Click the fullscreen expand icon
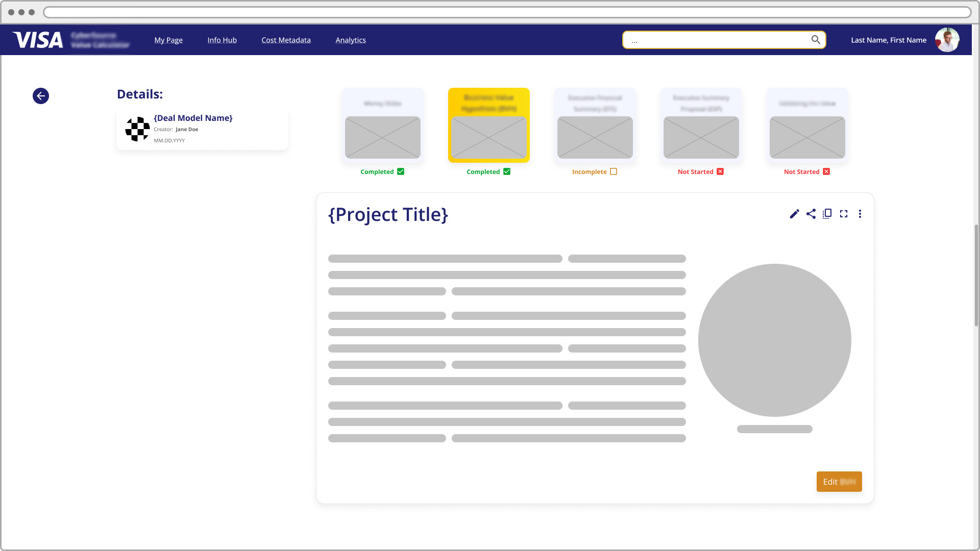The image size is (980, 551). (844, 214)
